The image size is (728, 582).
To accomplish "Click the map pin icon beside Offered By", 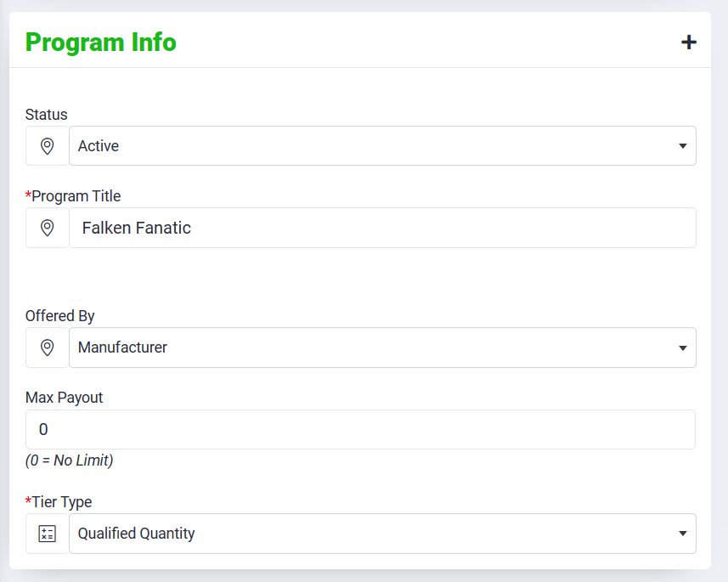I will click(x=48, y=348).
